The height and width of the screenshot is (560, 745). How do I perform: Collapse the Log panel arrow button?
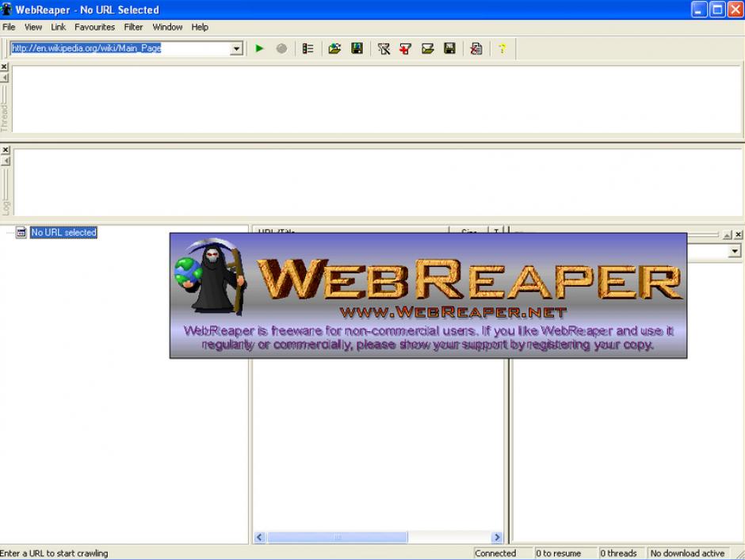(6, 161)
